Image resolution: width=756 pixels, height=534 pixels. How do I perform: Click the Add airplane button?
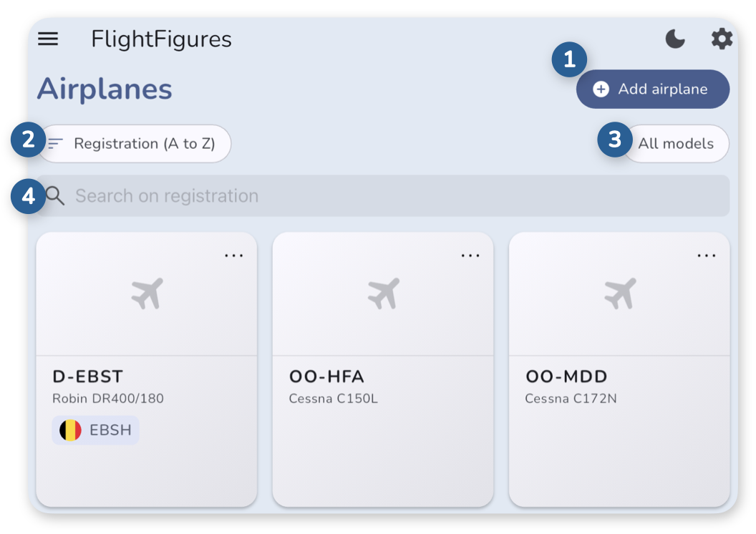(x=653, y=89)
